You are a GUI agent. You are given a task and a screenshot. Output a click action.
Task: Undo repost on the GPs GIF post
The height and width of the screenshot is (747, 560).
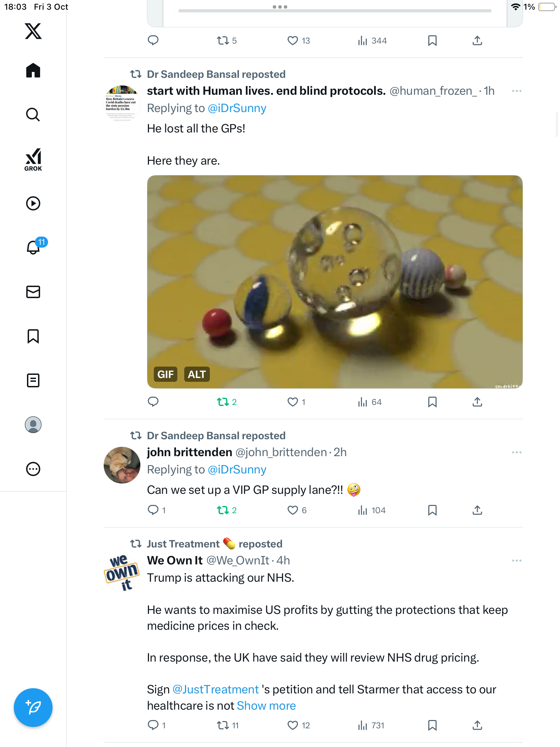223,402
